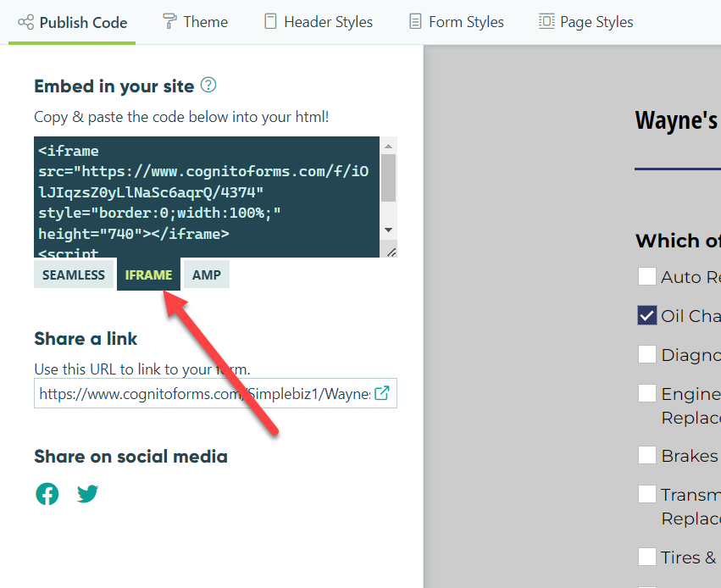Click the Publish Code share icon

point(25,22)
